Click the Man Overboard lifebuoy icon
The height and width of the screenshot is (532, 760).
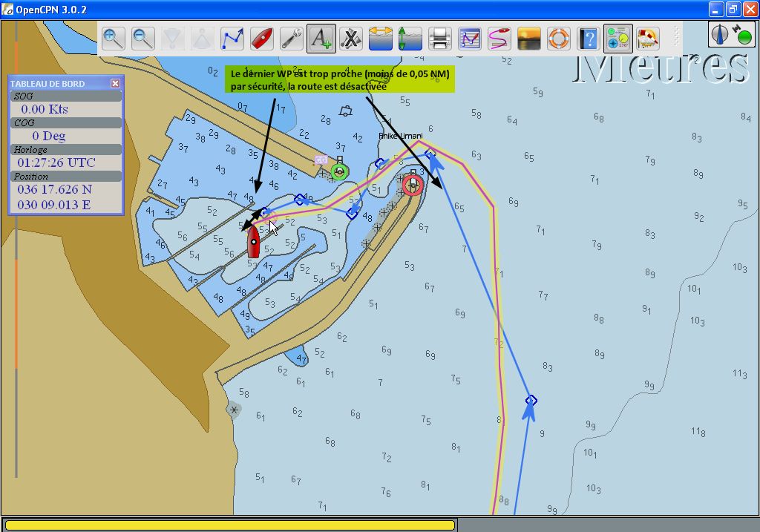coord(559,38)
